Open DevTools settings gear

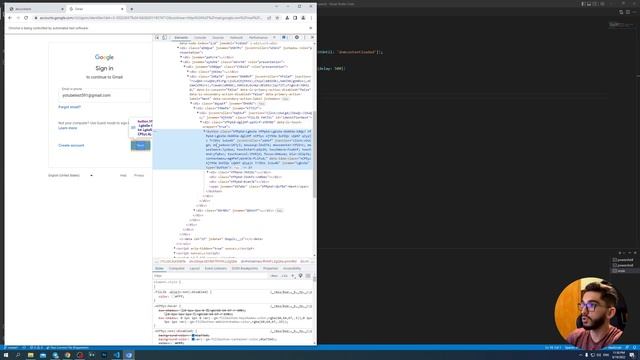pos(297,38)
